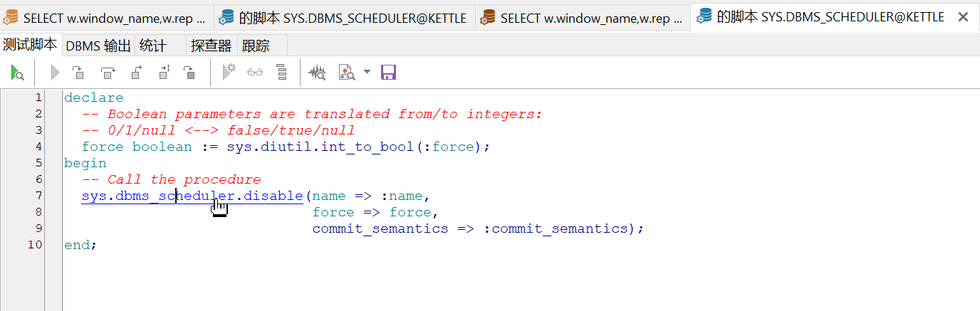The image size is (980, 311).
Task: Open the 探查器 tab
Action: 211,46
